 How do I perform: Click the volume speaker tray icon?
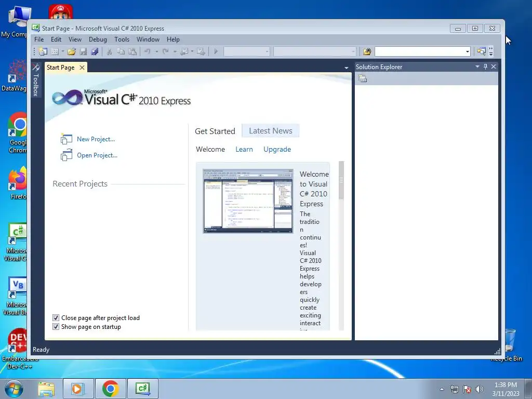click(479, 389)
